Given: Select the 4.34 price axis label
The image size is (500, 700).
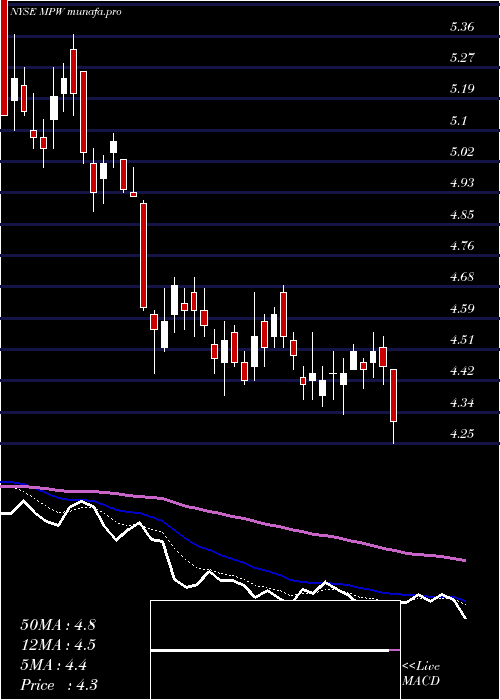Looking at the screenshot, I should point(462,403).
